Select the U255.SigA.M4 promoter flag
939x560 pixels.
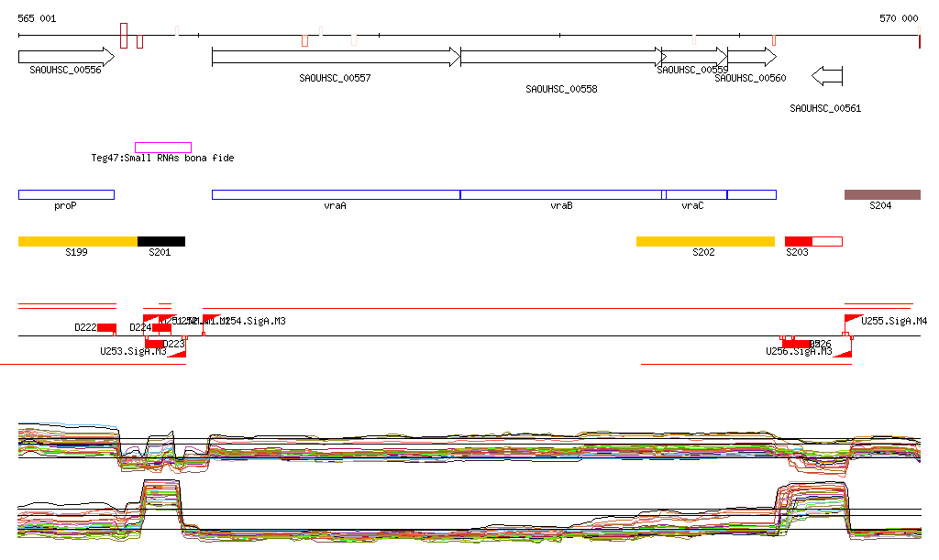pyautogui.click(x=851, y=321)
